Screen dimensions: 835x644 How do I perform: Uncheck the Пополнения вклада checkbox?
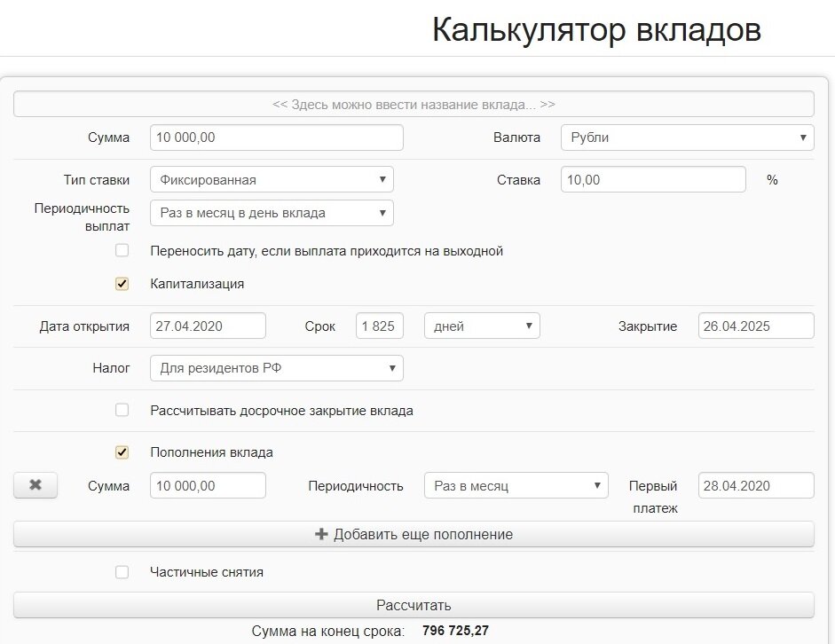coord(122,452)
